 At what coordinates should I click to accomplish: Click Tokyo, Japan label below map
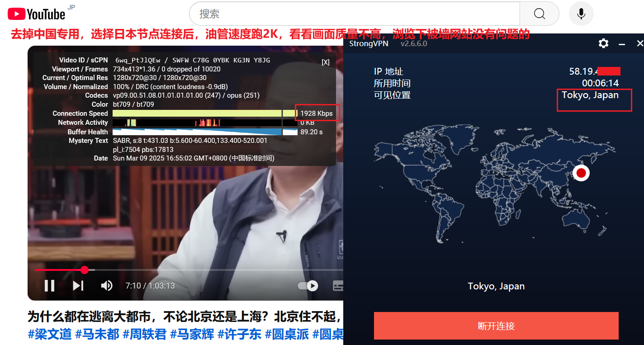coord(496,286)
